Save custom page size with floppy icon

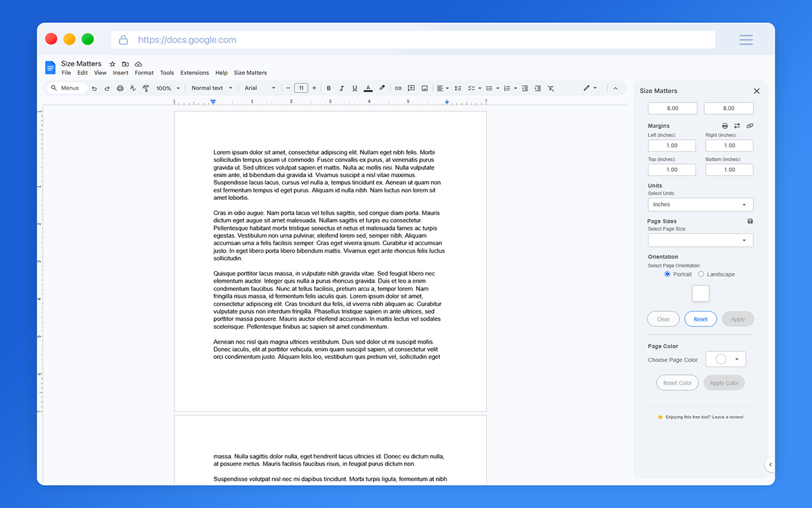(750, 221)
